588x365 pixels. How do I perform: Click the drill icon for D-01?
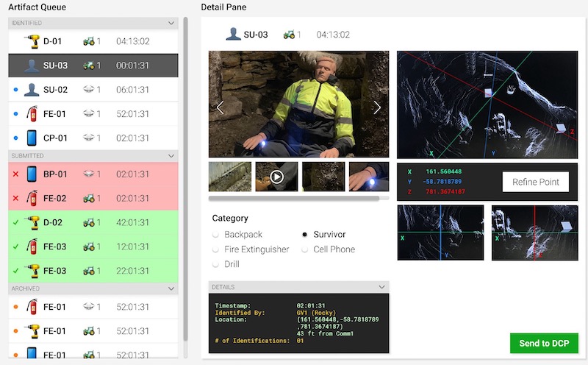pyautogui.click(x=32, y=41)
